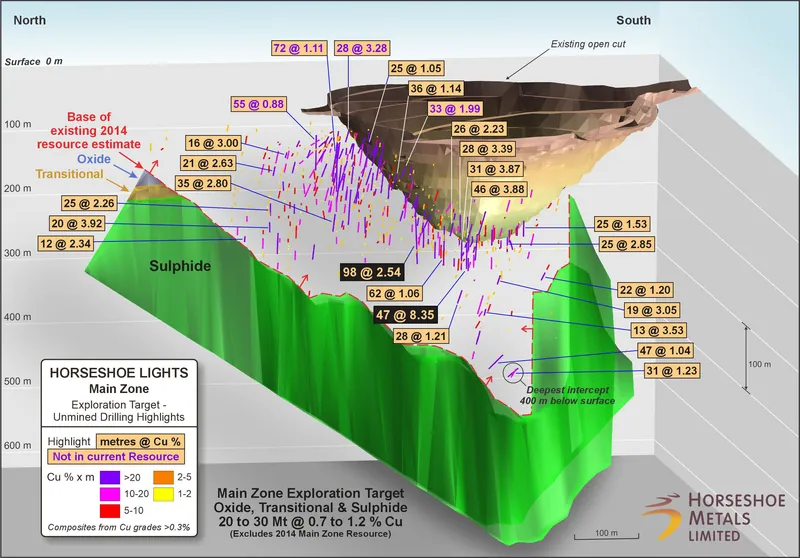This screenshot has width=800, height=558.
Task: Click the '72 @ 1.11' intercept label
Action: tap(299, 48)
